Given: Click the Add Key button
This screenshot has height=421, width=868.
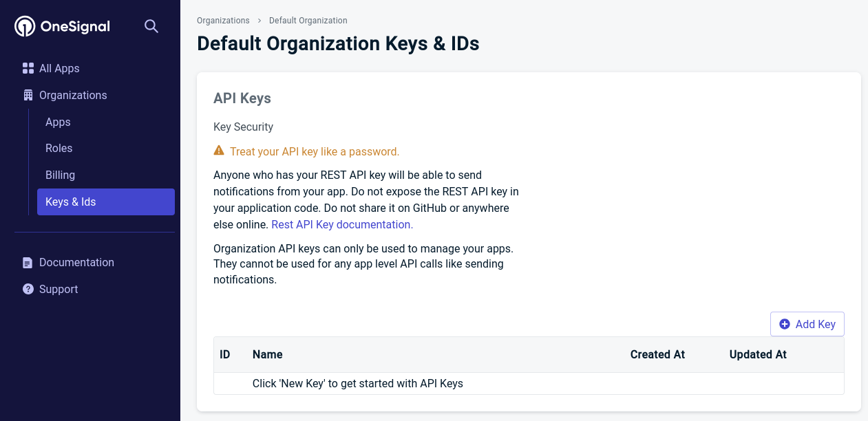Looking at the screenshot, I should point(807,324).
